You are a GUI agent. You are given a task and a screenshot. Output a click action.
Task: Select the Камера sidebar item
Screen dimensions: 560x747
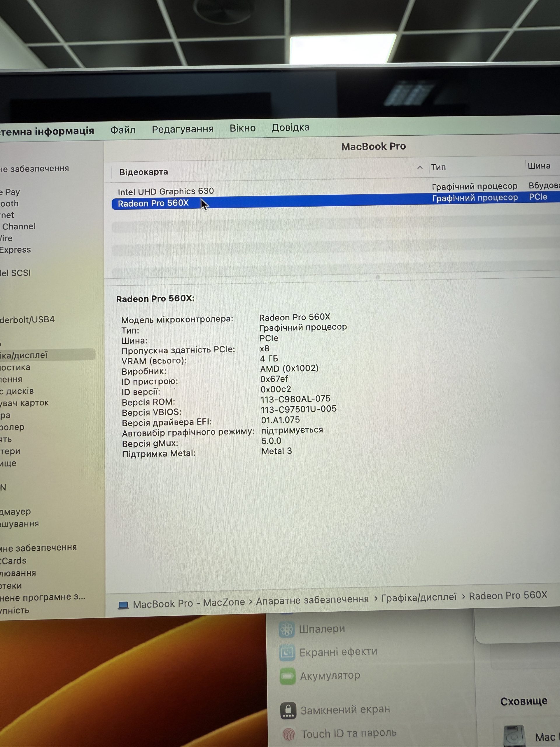click(6, 415)
